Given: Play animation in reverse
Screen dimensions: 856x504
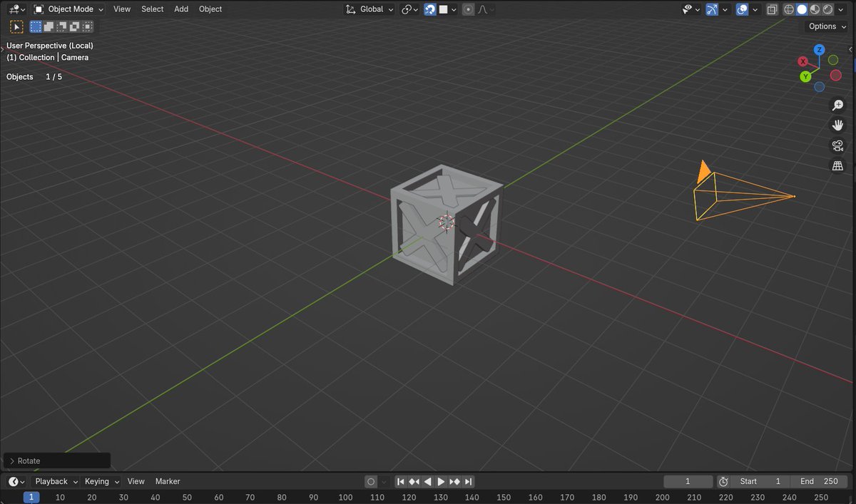Looking at the screenshot, I should click(427, 481).
